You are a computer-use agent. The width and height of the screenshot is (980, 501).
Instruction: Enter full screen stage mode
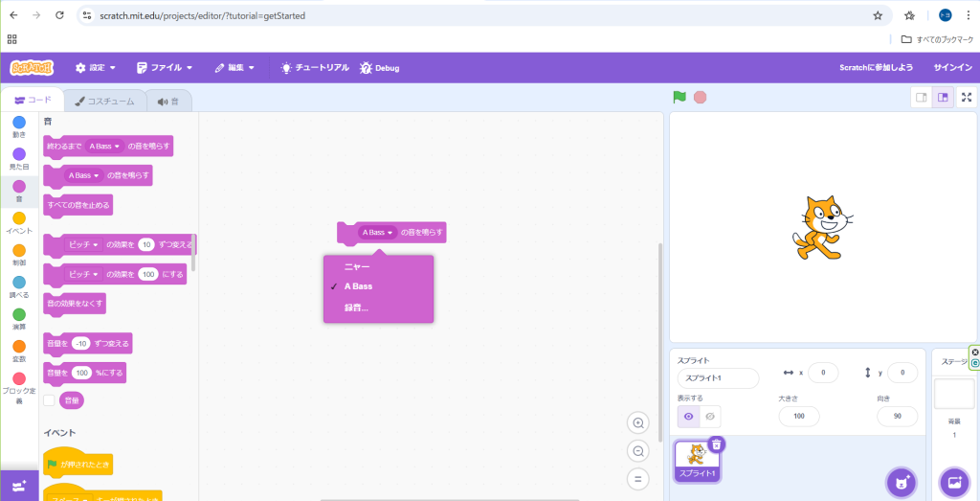(967, 97)
